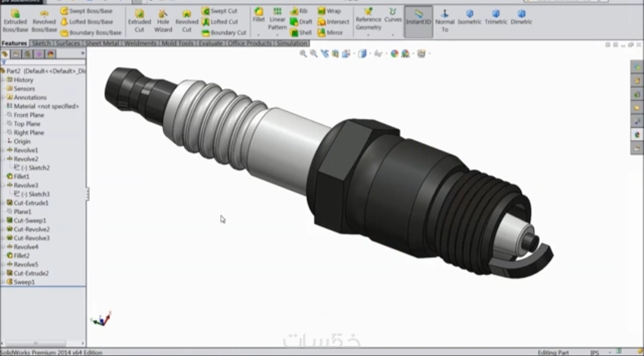Open the Hole Wizard
Viewport: 644px width, 356px height.
(163, 20)
